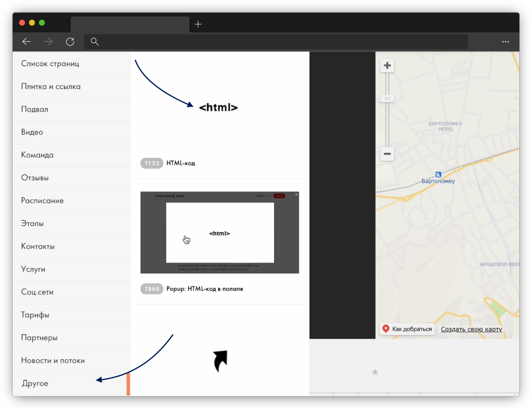Select the Подвал block category
532x409 pixels.
(35, 109)
